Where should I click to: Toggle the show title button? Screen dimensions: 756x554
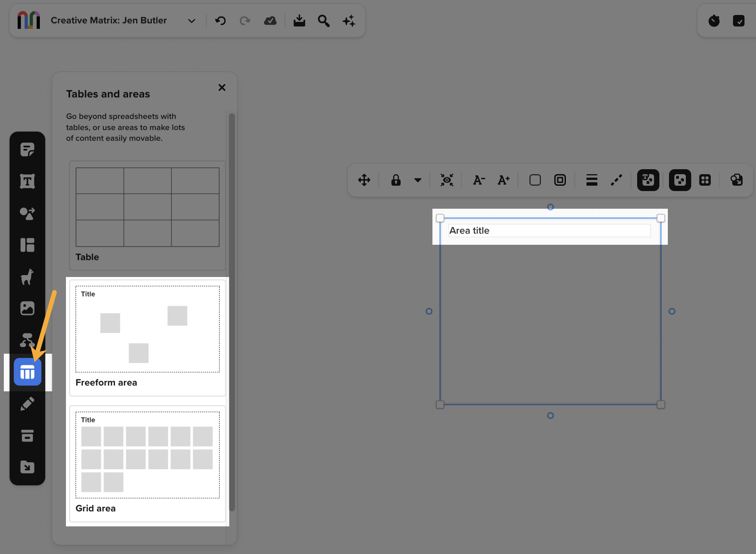point(648,180)
